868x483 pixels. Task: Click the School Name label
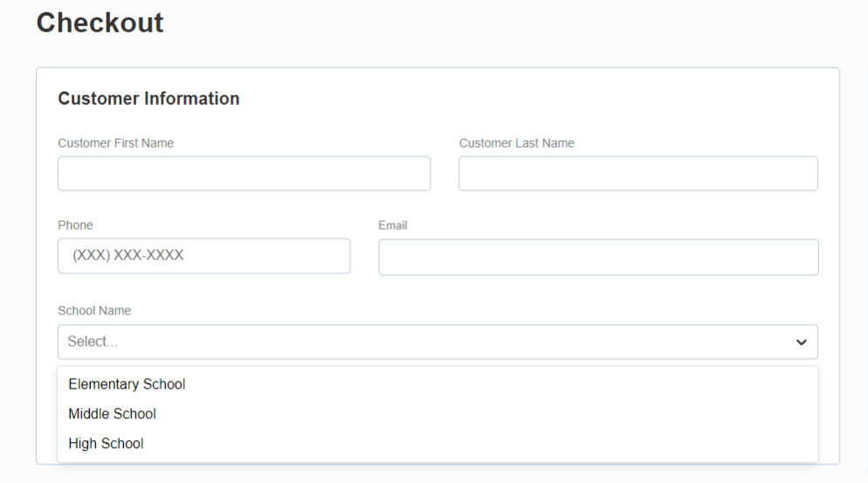point(94,311)
